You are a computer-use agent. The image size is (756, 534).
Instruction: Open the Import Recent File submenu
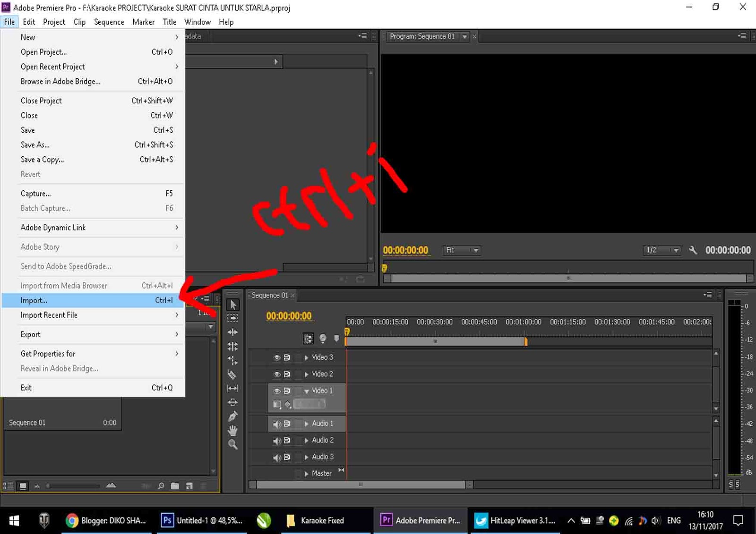click(x=93, y=315)
